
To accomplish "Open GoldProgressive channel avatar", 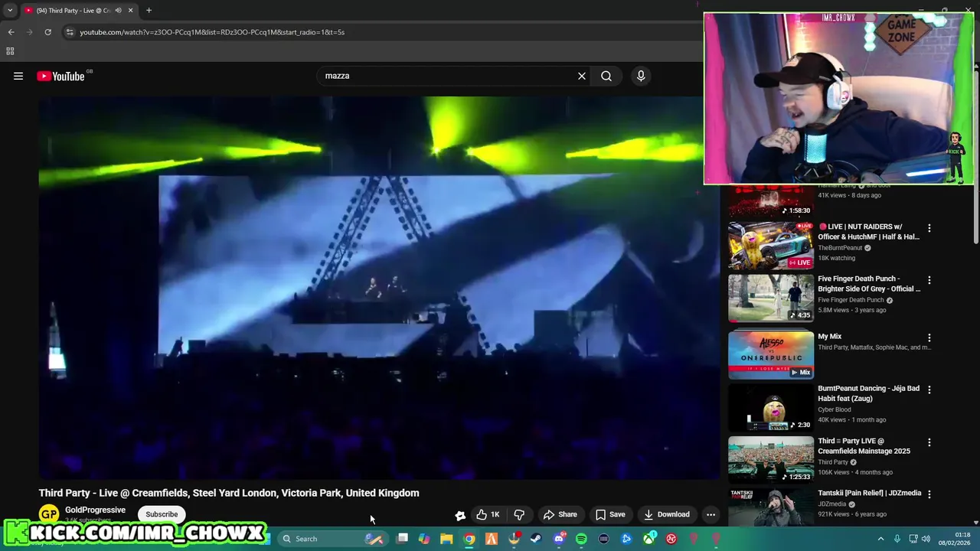I will tap(49, 514).
